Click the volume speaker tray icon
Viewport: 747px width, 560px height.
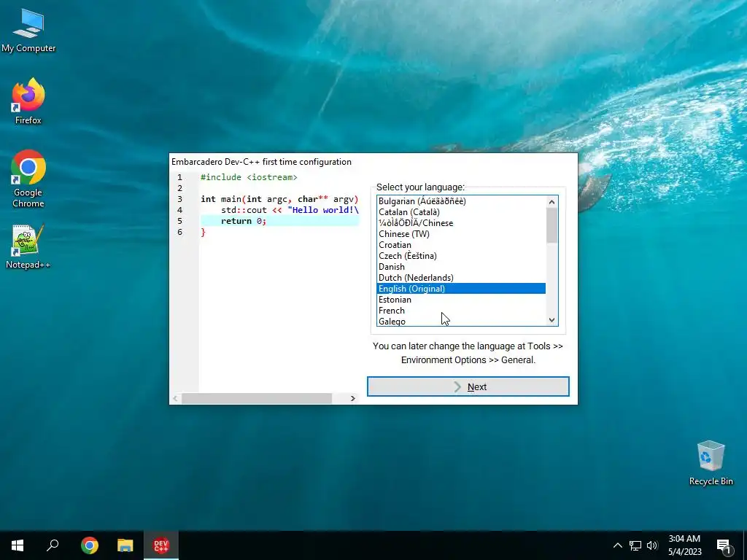click(652, 545)
